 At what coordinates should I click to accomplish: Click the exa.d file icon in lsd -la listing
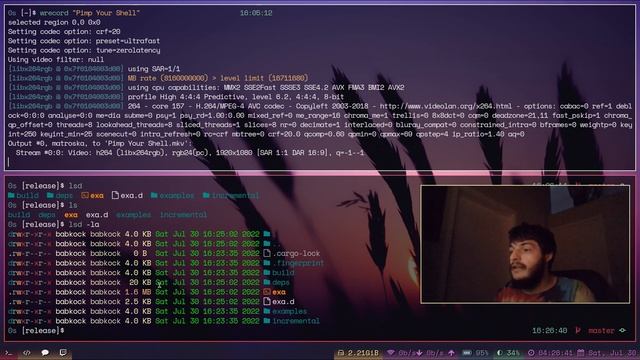267,301
